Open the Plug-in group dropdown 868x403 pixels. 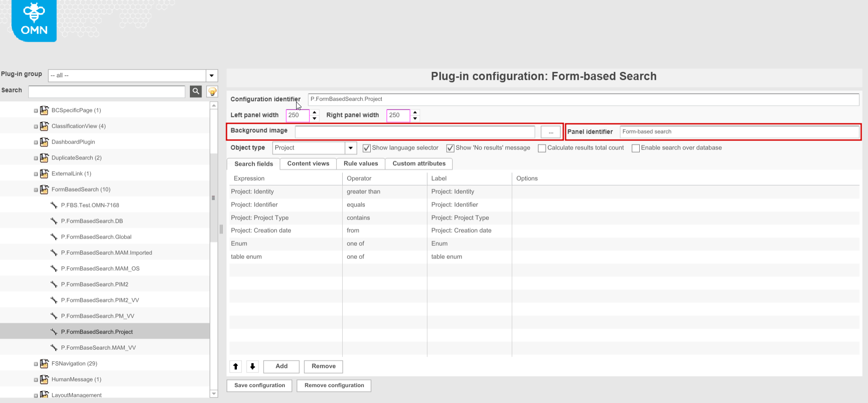[212, 75]
